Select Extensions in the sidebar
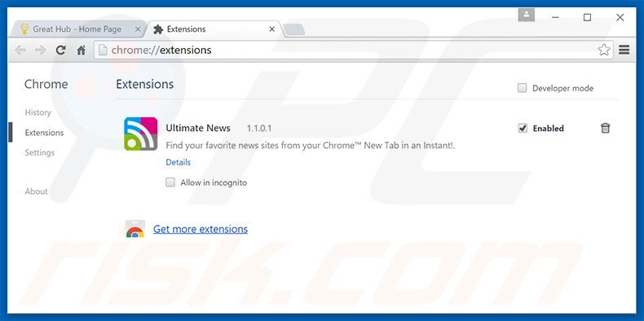Screen dimensions: 644x321 44,133
